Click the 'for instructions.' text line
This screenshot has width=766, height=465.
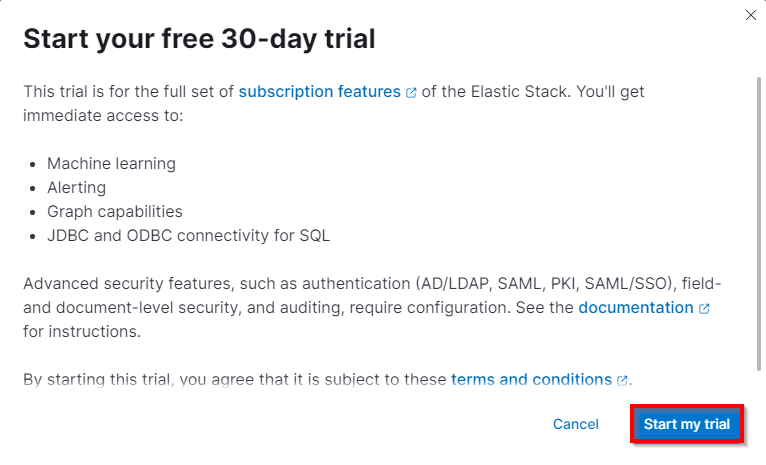click(x=82, y=332)
